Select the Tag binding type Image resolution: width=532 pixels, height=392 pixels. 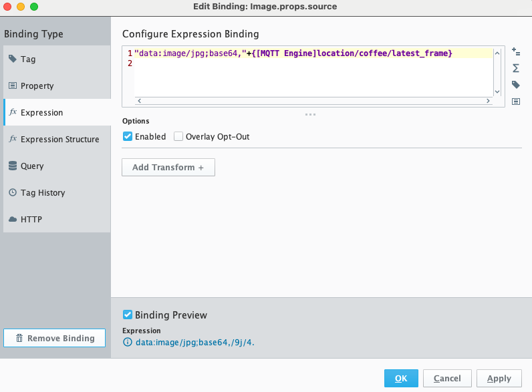click(57, 59)
